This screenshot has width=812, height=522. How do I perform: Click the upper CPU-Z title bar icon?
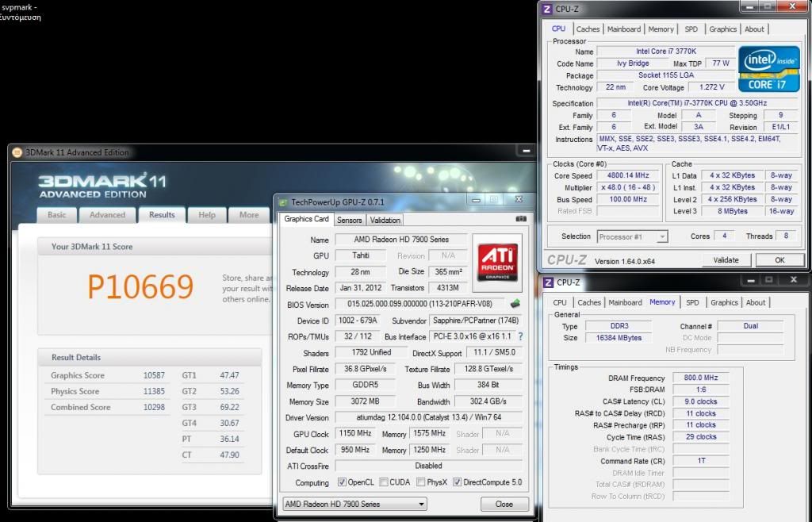point(547,9)
